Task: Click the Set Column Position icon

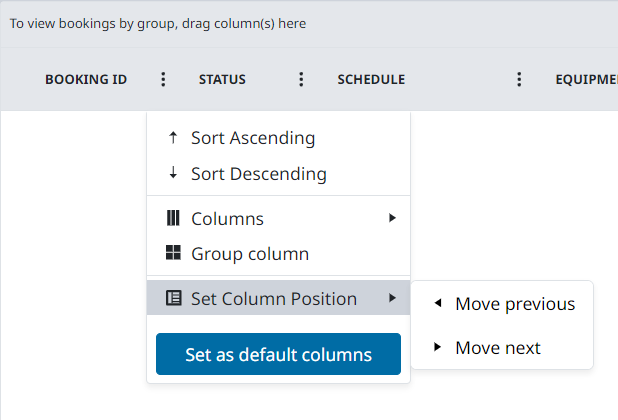Action: [x=173, y=298]
